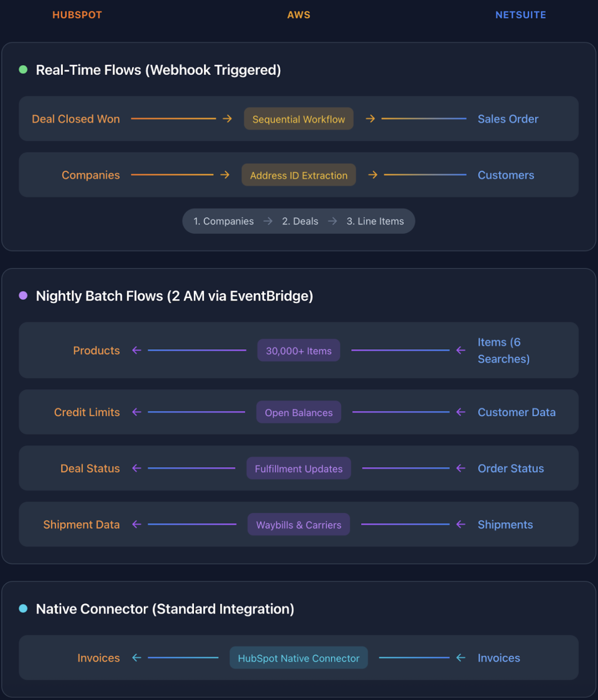The image size is (598, 700).
Task: Click the left arrow next to Products
Action: [x=137, y=350]
